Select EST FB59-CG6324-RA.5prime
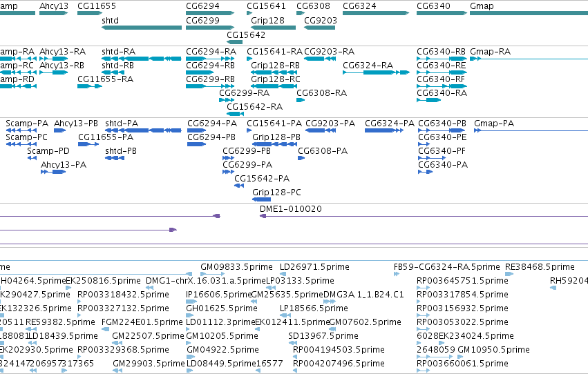 [x=446, y=267]
